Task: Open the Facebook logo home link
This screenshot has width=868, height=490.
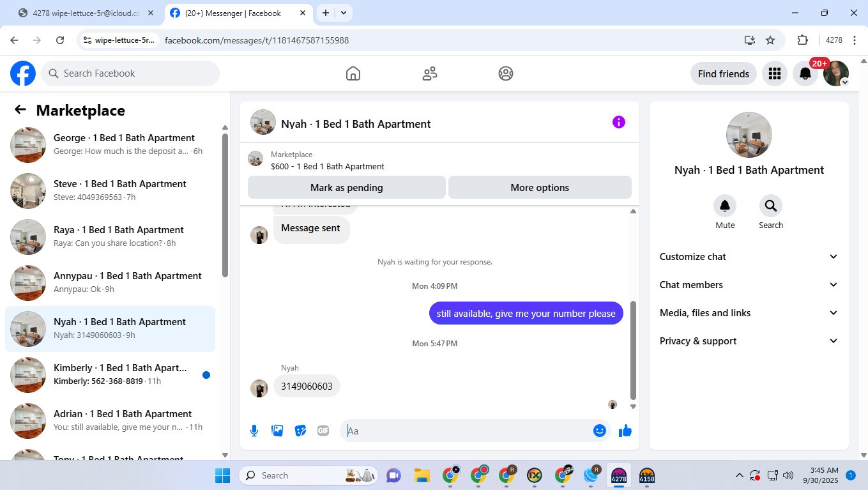Action: tap(23, 73)
